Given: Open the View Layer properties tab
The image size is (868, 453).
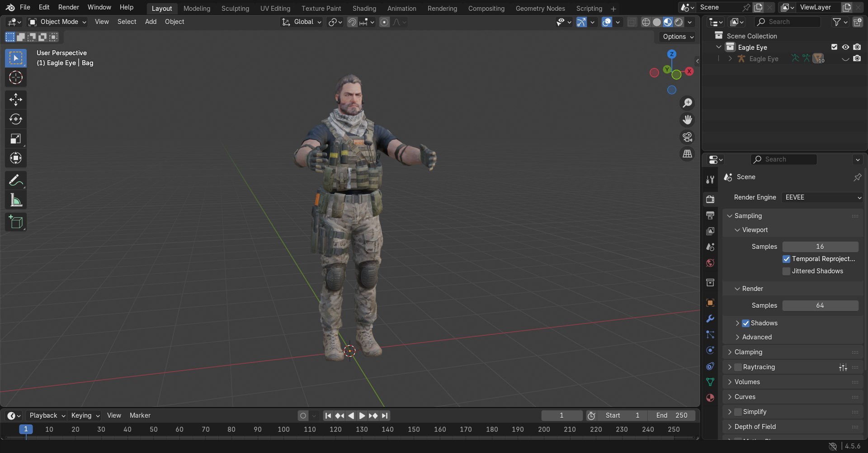Looking at the screenshot, I should (710, 231).
